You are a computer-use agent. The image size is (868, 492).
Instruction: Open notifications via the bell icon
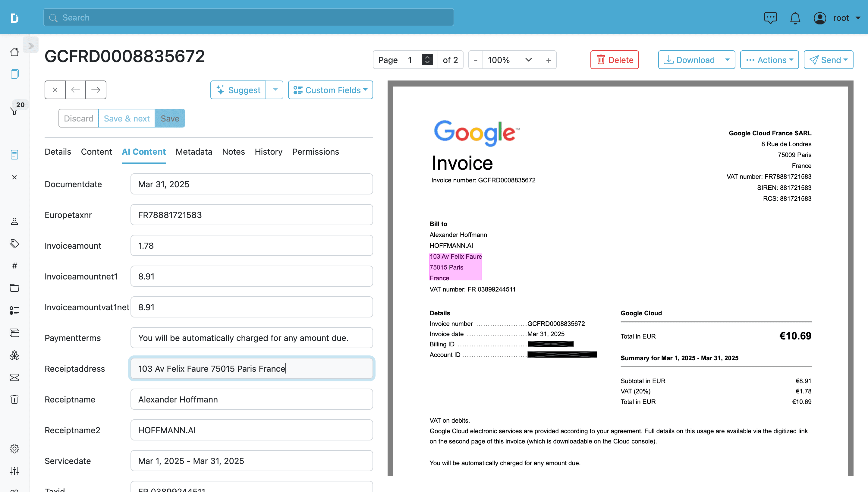click(x=795, y=18)
